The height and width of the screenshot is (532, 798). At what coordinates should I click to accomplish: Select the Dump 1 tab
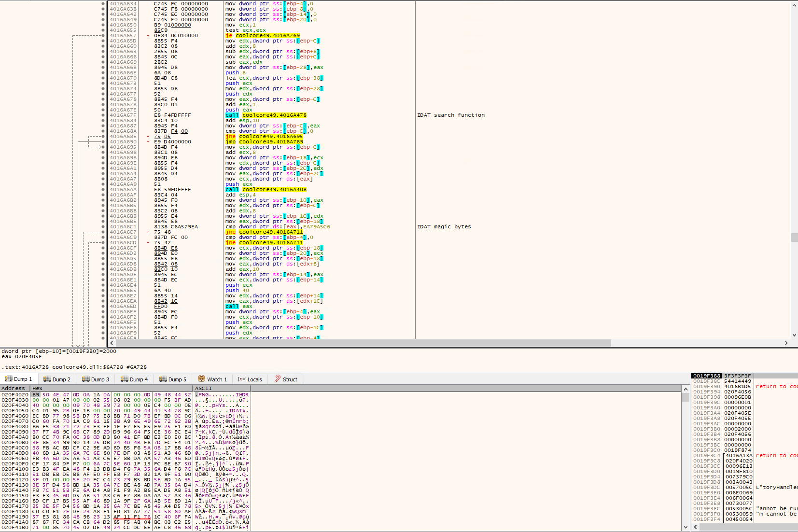click(18, 379)
